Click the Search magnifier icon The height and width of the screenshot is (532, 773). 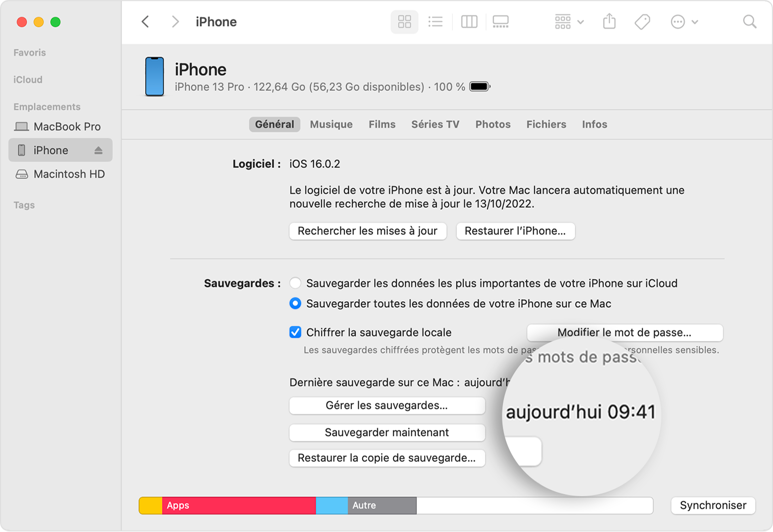point(750,22)
